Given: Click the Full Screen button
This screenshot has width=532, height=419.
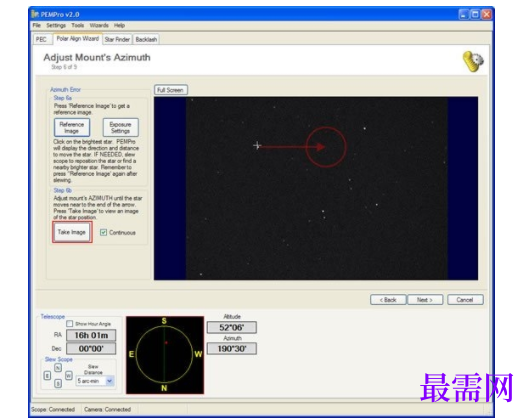Looking at the screenshot, I should point(170,90).
